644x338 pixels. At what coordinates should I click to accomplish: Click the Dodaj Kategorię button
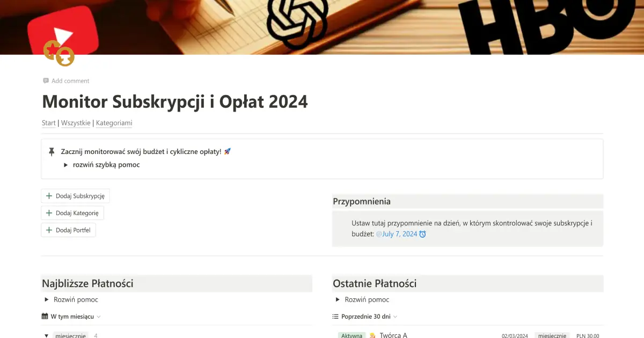[72, 212]
